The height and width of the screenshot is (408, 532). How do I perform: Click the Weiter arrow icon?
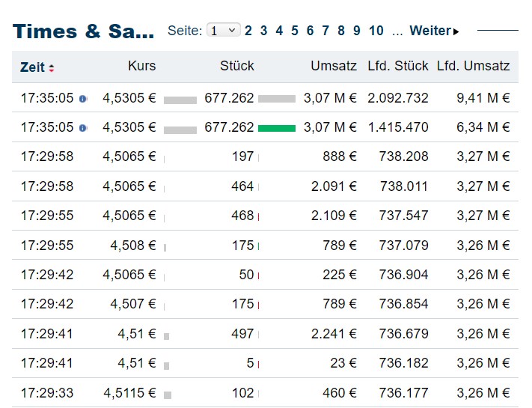(456, 31)
